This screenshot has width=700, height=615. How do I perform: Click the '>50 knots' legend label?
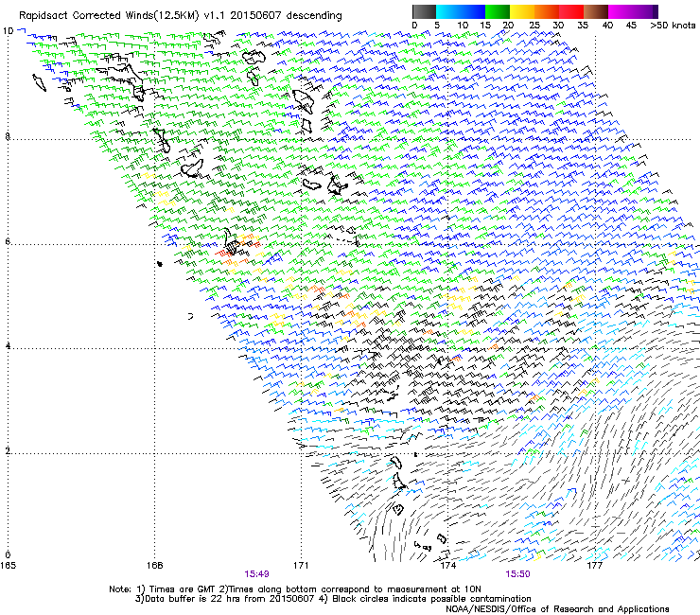coord(673,26)
